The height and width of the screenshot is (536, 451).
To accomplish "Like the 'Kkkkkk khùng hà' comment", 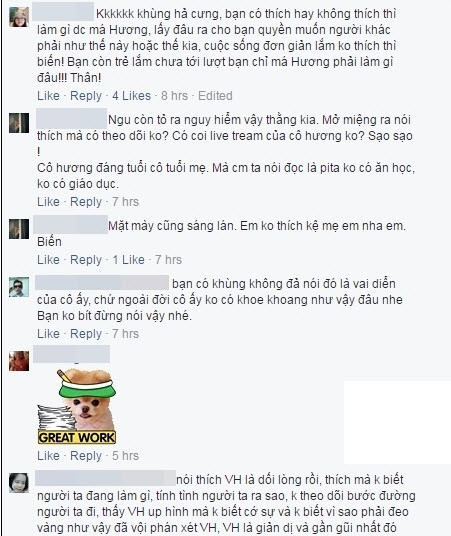I will tap(48, 96).
